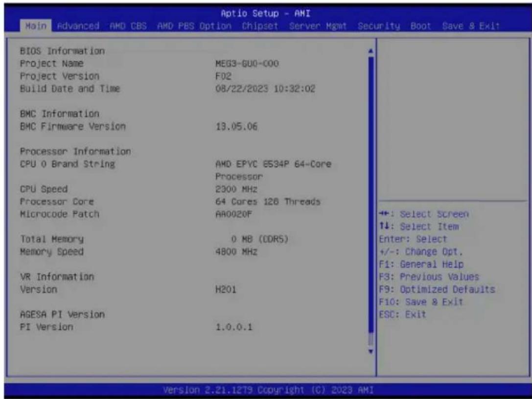The width and height of the screenshot is (532, 399).
Task: Click the 2300 MHz CPU speed value
Action: 236,189
